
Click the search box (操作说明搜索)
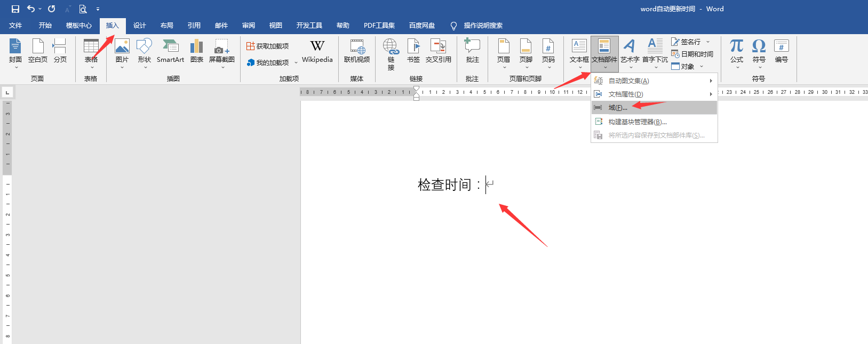click(x=482, y=26)
